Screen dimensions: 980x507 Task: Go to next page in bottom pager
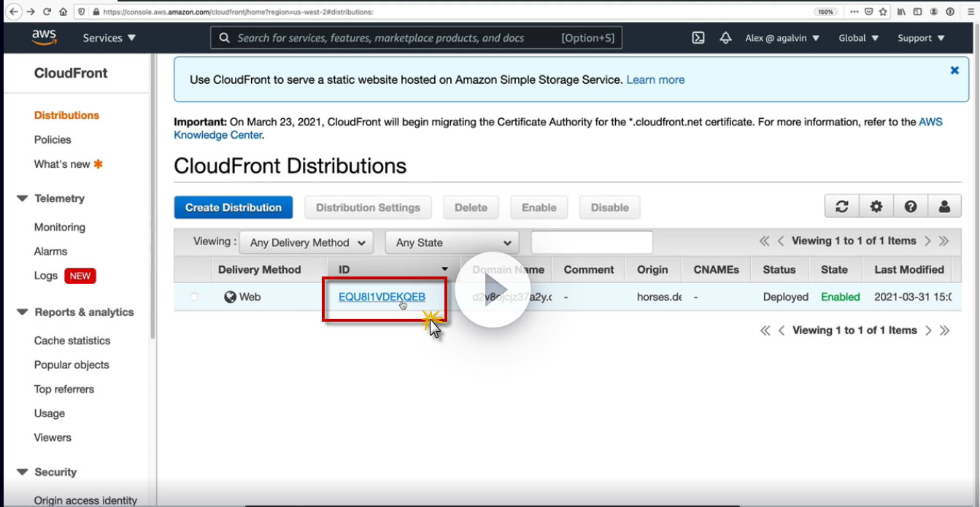click(x=928, y=330)
